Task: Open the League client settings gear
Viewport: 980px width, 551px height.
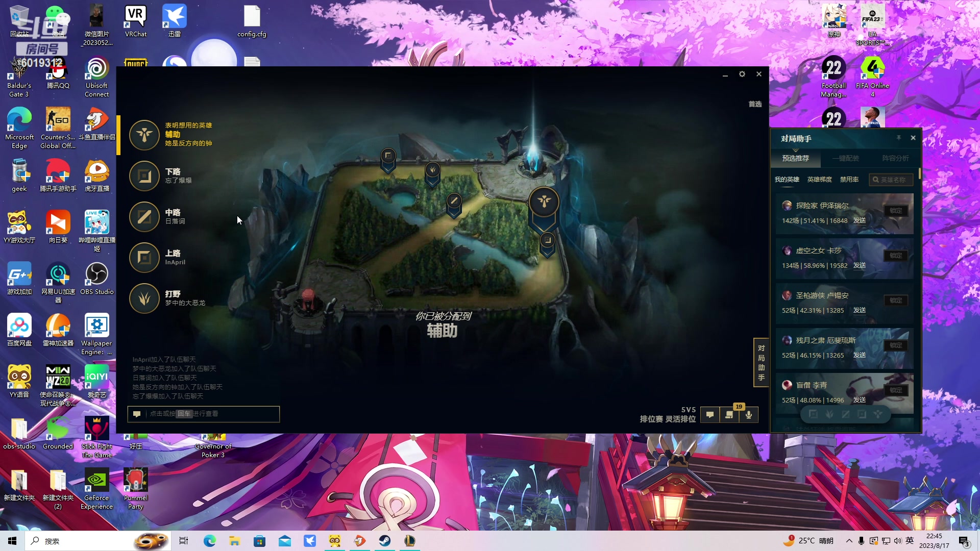Action: [742, 74]
